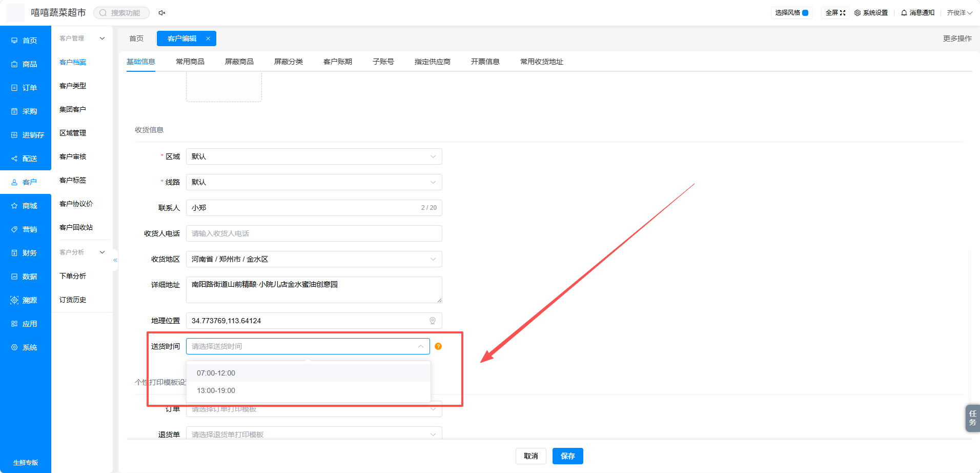Click the 详细地址 text area
The height and width of the screenshot is (473, 980).
pyautogui.click(x=314, y=290)
